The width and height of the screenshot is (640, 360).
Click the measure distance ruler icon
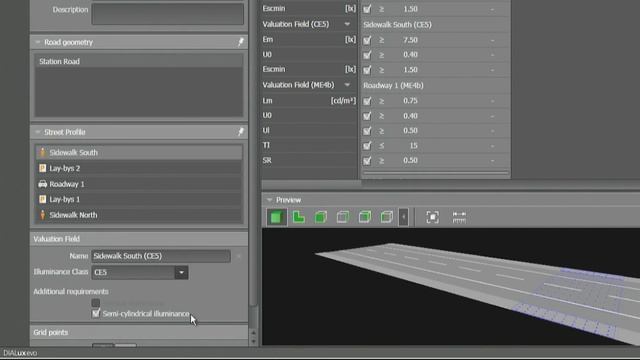(x=459, y=217)
